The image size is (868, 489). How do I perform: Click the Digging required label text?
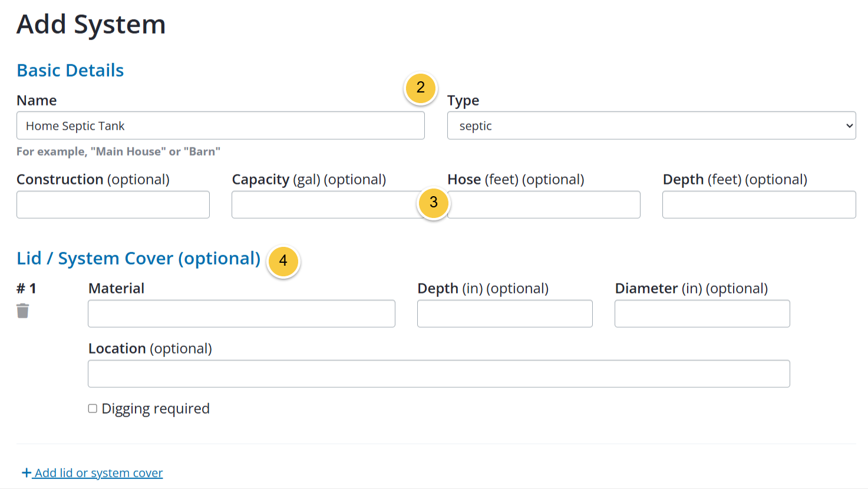156,408
